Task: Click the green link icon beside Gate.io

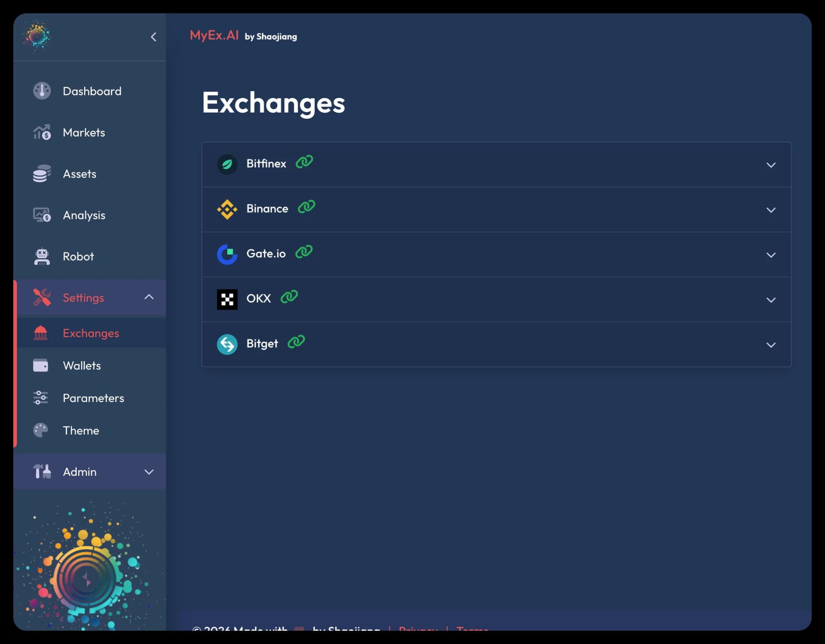Action: pyautogui.click(x=304, y=252)
